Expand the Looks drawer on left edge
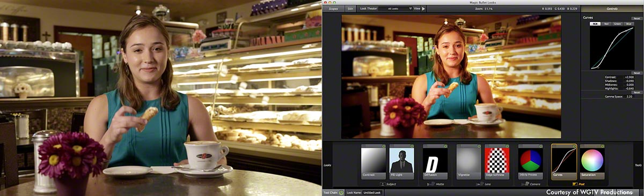 (327, 165)
